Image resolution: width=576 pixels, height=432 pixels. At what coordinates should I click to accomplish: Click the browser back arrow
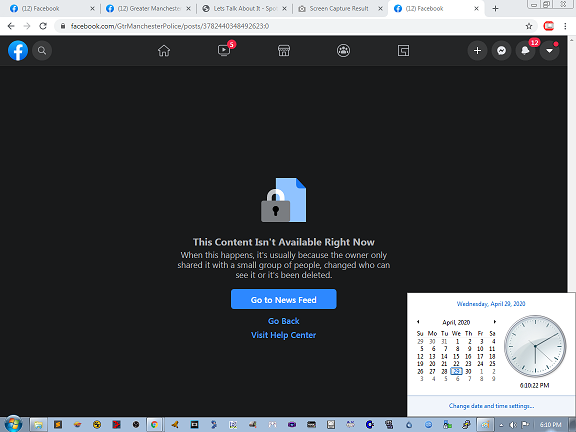click(x=11, y=26)
